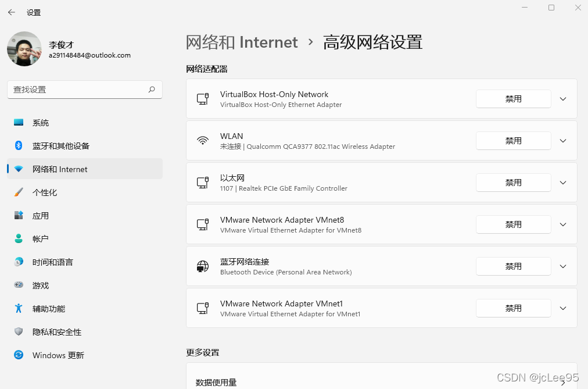This screenshot has height=389, width=588.
Task: Click the 游戏 gamepad icon
Action: click(x=19, y=285)
